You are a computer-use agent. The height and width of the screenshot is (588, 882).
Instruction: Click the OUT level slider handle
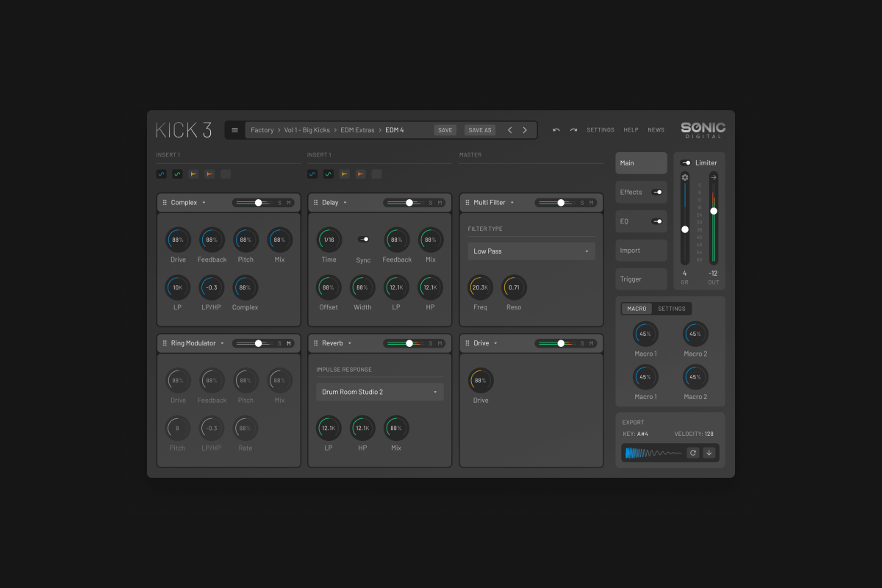pyautogui.click(x=713, y=211)
